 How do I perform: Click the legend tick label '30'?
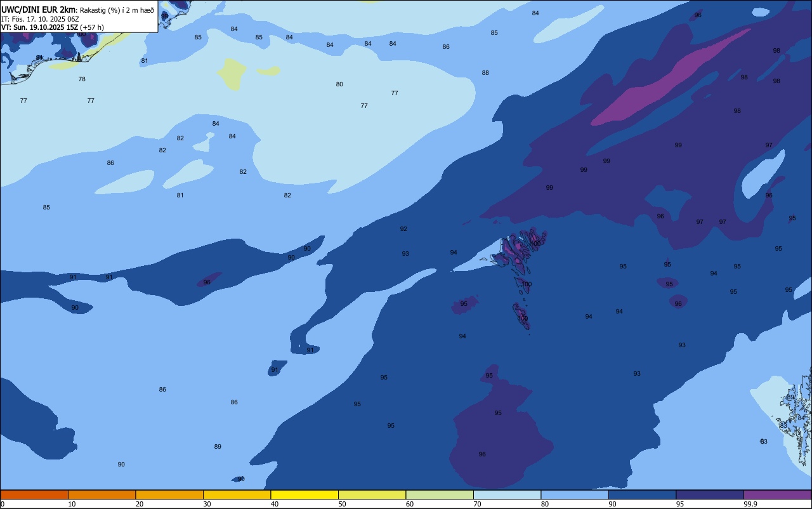[x=207, y=504]
